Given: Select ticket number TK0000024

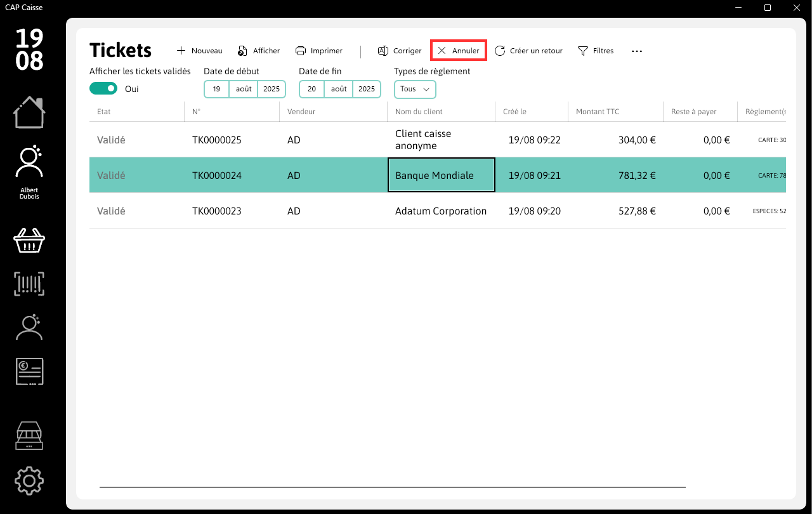Looking at the screenshot, I should coord(217,175).
